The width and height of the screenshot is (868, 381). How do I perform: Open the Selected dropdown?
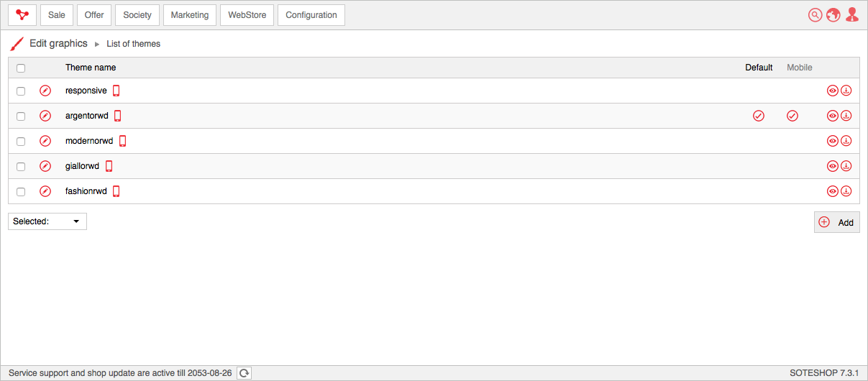(47, 221)
